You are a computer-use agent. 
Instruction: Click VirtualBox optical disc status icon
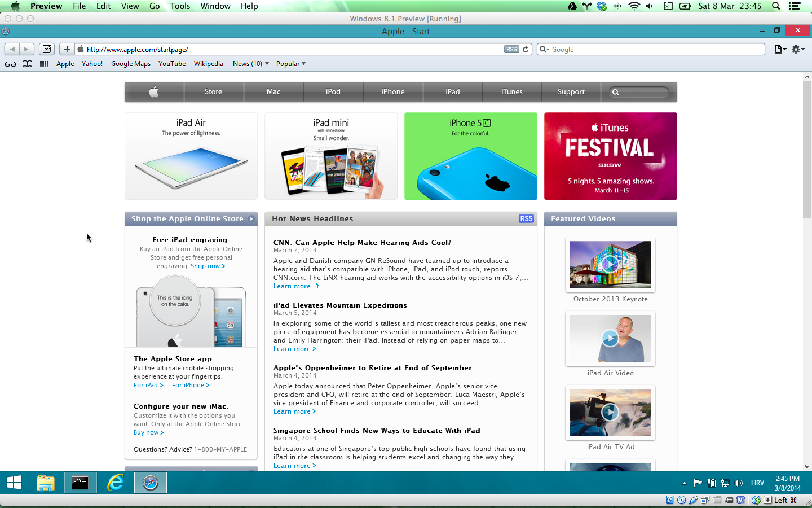681,500
